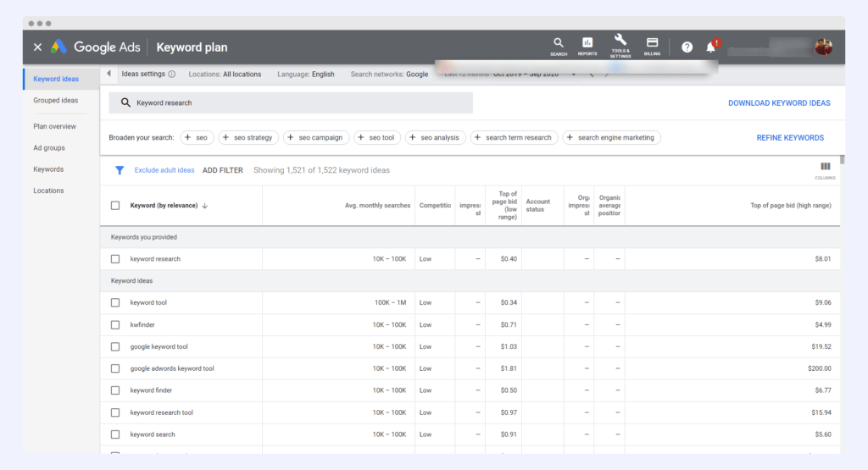
Task: Click the Keyword research search field
Action: pos(291,102)
